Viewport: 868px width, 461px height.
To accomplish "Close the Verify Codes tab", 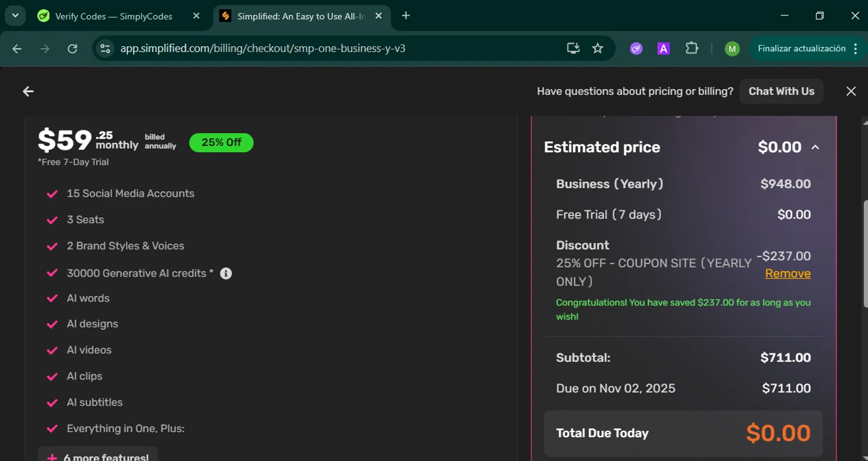I will (196, 16).
